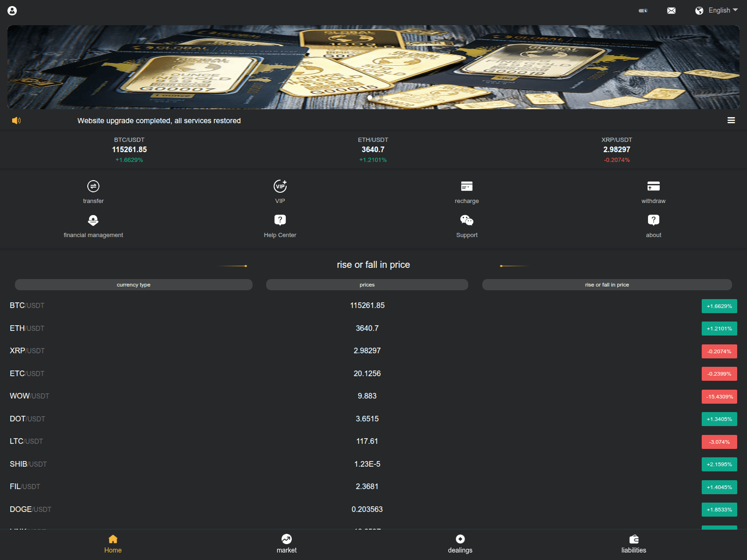Click the announcement speaker icon
747x560 pixels.
16,120
